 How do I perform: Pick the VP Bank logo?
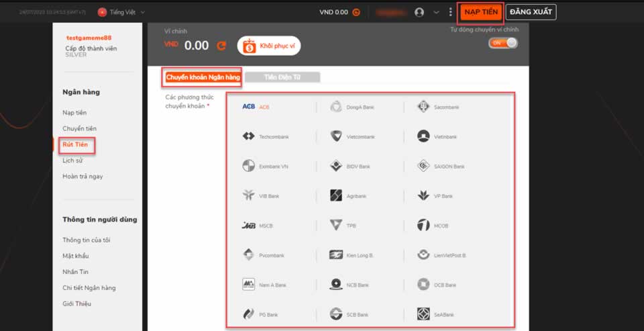tap(423, 196)
